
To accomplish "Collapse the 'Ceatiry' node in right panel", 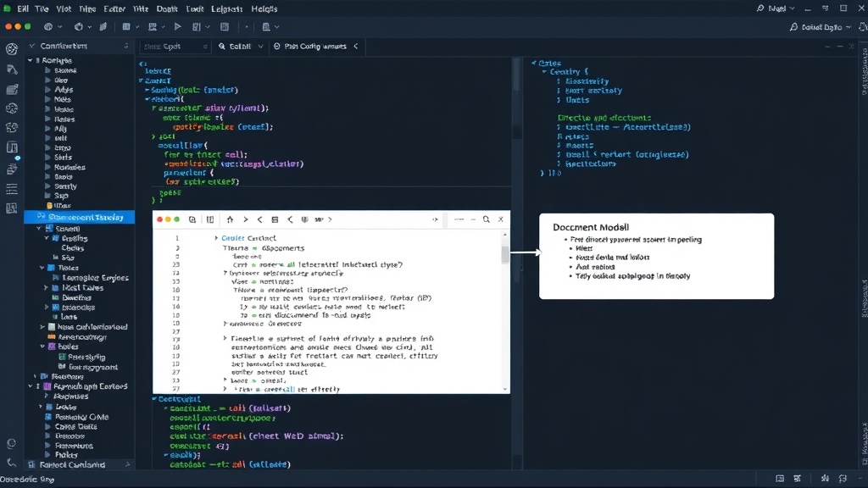I will (x=544, y=72).
